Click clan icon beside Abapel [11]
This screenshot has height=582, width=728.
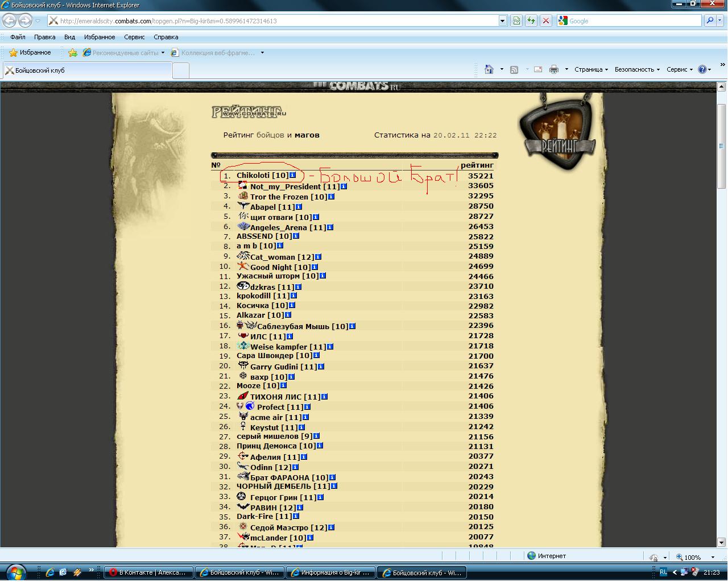pos(243,206)
